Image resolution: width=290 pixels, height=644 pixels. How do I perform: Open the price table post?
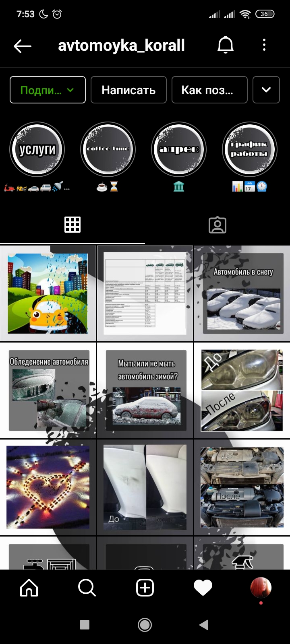145,293
